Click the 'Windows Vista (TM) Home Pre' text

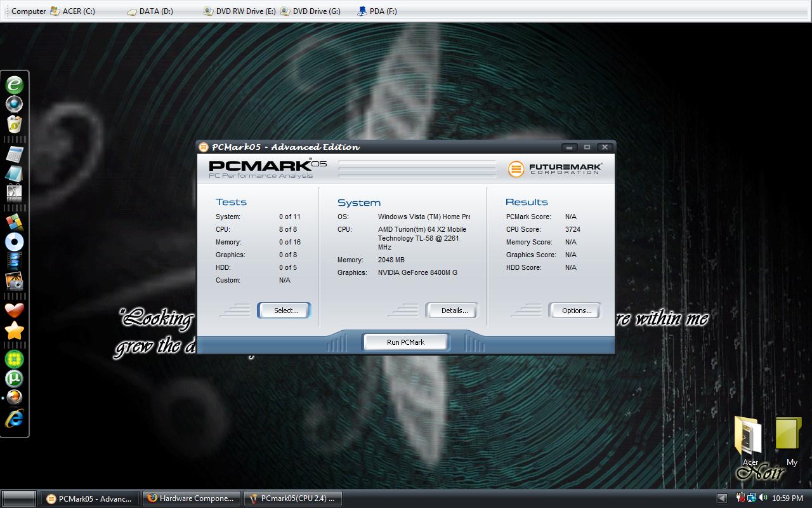(424, 217)
